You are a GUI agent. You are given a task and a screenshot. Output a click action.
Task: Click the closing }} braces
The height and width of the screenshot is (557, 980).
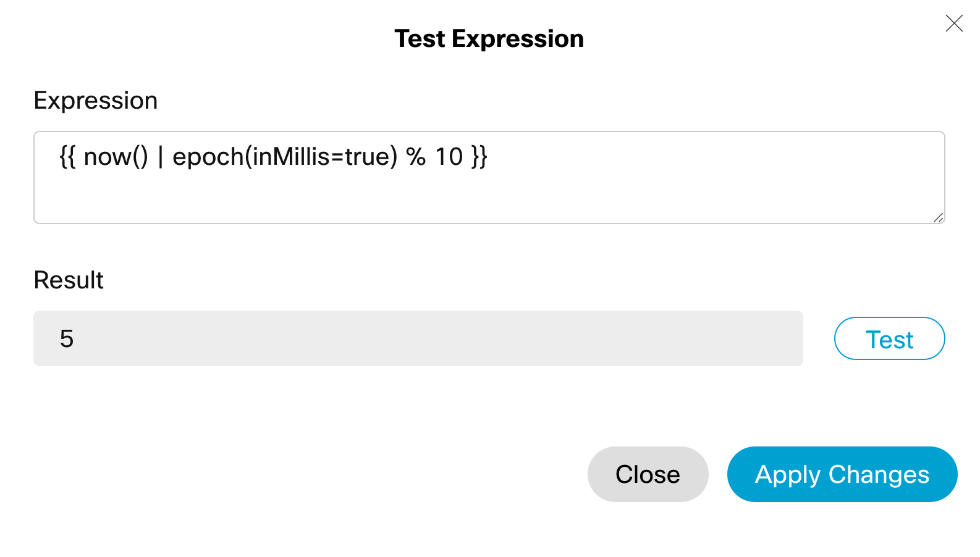479,157
